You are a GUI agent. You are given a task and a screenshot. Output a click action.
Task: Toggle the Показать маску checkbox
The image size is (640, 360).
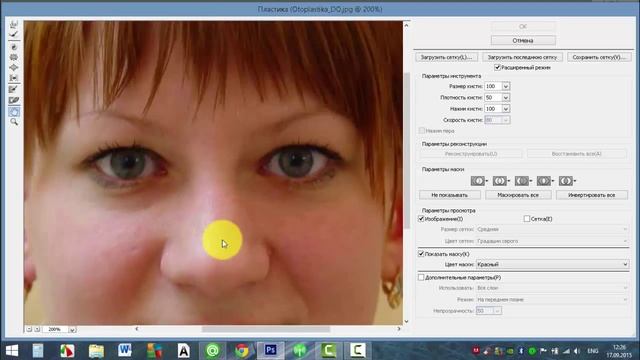[421, 254]
